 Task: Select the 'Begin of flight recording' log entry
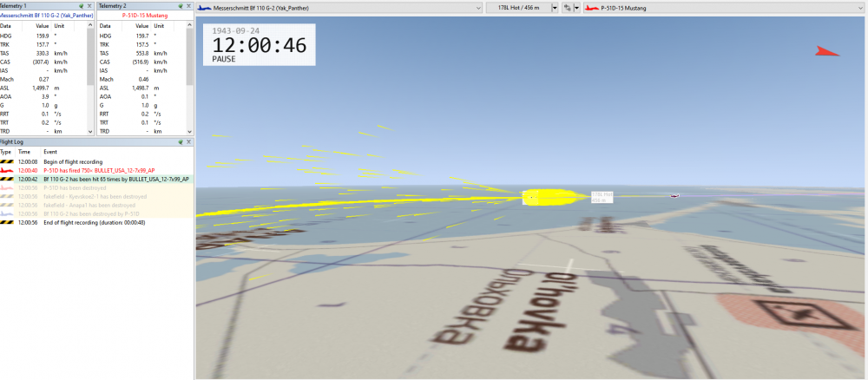[97, 161]
